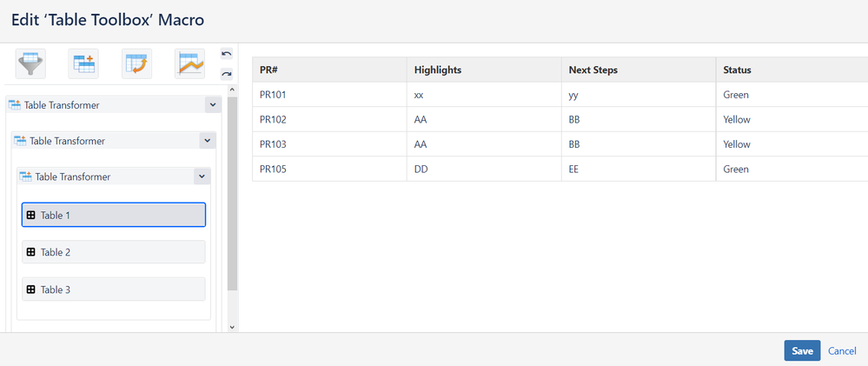Image resolution: width=868 pixels, height=366 pixels.
Task: Open the second-level Table Transformer dropdown arrow
Action: (x=207, y=140)
